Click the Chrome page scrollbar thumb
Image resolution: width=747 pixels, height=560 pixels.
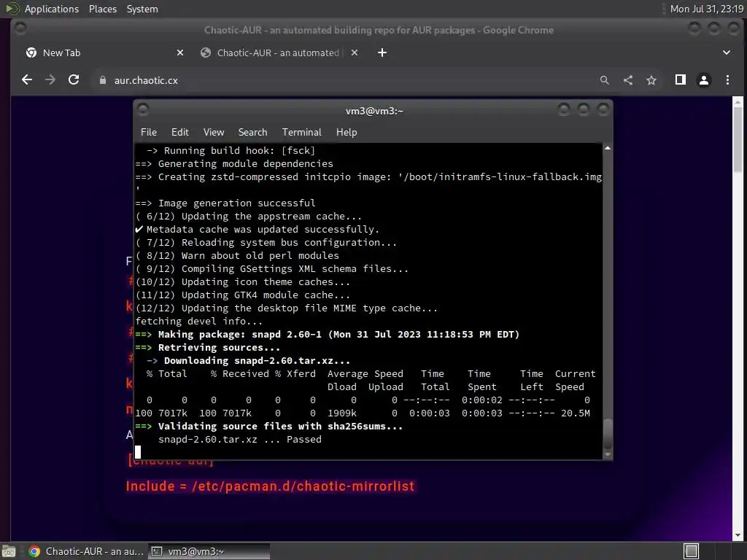[738, 139]
